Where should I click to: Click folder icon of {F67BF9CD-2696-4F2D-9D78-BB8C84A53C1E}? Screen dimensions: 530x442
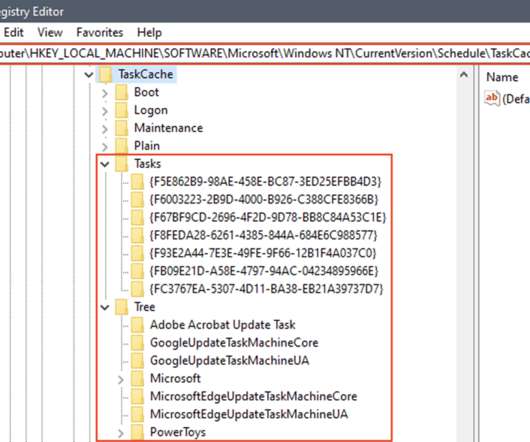137,218
